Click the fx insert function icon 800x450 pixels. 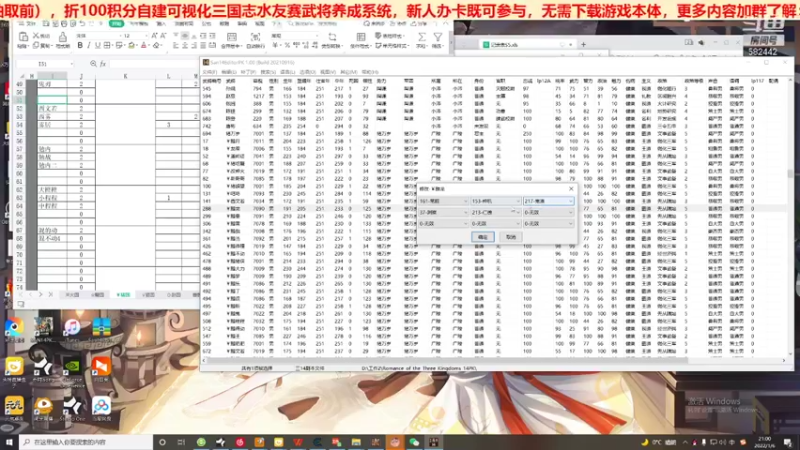pyautogui.click(x=103, y=64)
